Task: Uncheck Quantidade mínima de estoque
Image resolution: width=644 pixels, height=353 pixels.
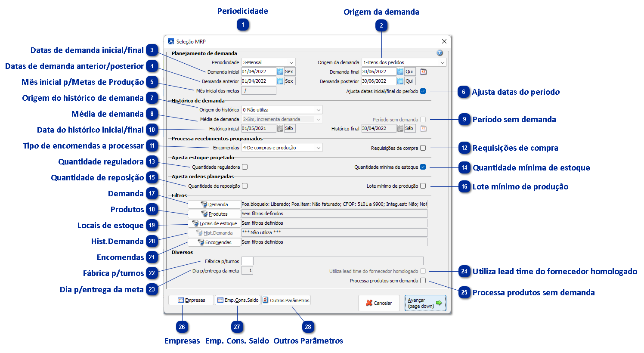Action: point(423,167)
